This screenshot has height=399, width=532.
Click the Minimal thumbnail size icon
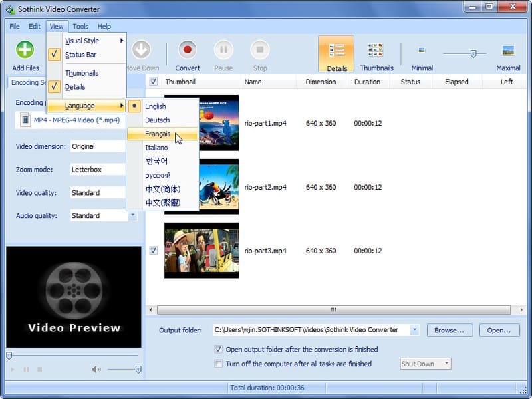click(422, 51)
